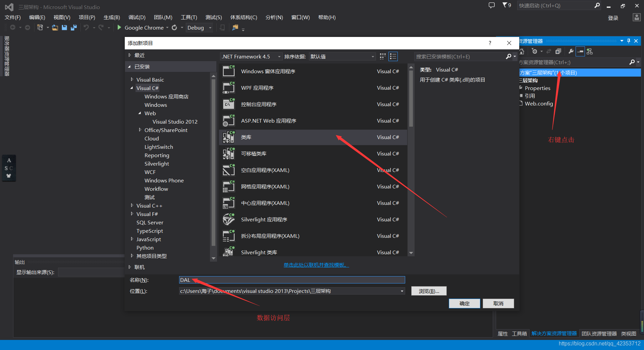This screenshot has height=350, width=644.
Task: Click the 确定 button
Action: click(x=464, y=303)
